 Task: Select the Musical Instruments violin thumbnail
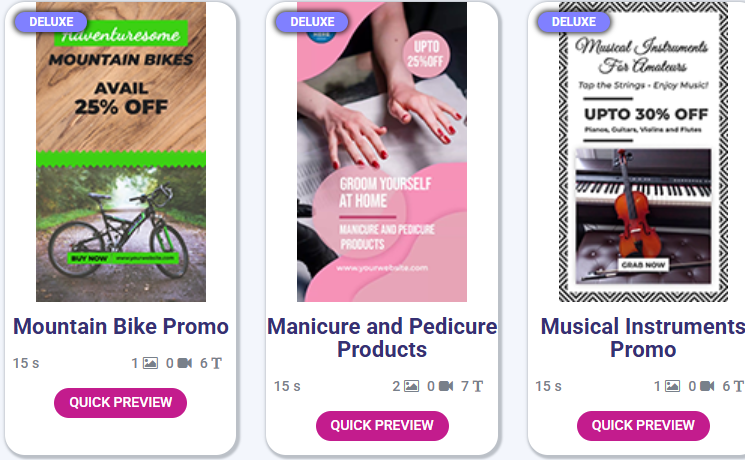[x=643, y=152]
